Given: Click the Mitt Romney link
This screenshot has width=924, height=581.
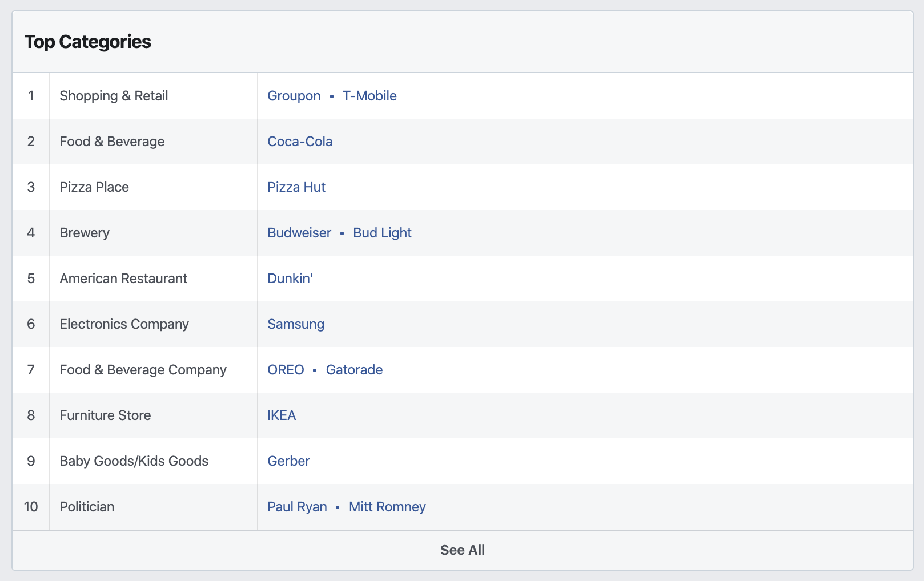Looking at the screenshot, I should click(387, 506).
